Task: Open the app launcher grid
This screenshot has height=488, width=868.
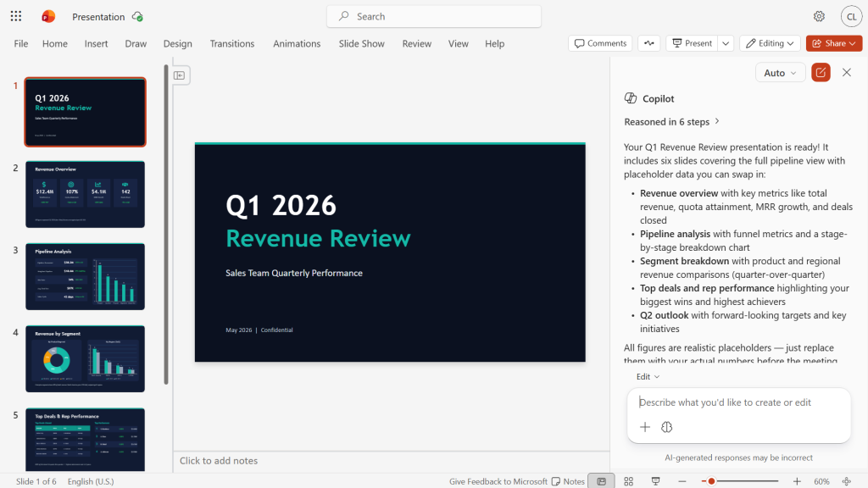Action: (x=16, y=16)
